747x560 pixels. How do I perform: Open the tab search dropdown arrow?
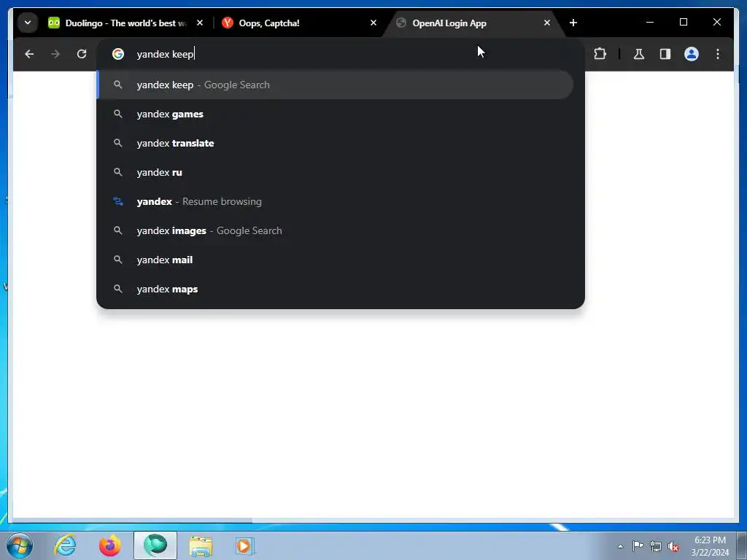(28, 23)
